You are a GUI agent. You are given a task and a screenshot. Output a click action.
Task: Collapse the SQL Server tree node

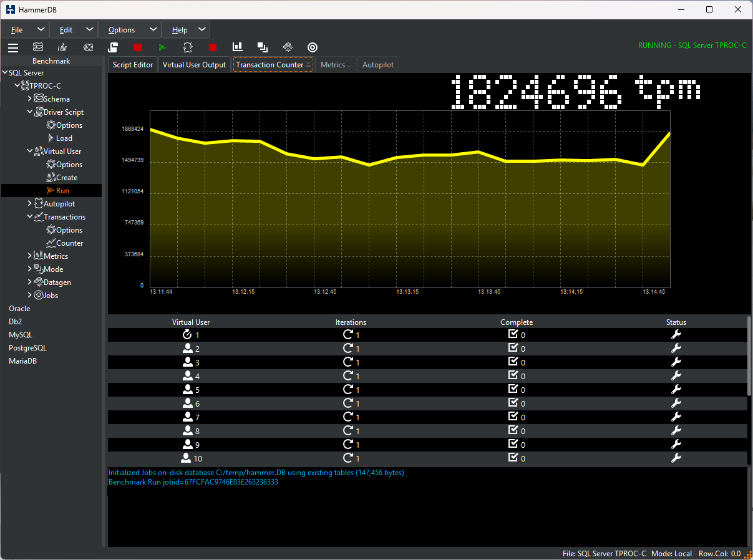point(5,73)
